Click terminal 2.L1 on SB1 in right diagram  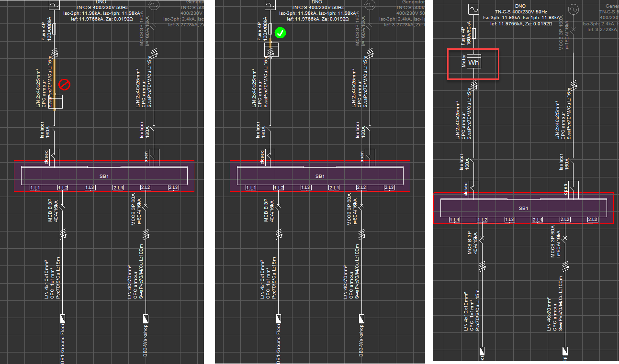click(538, 220)
